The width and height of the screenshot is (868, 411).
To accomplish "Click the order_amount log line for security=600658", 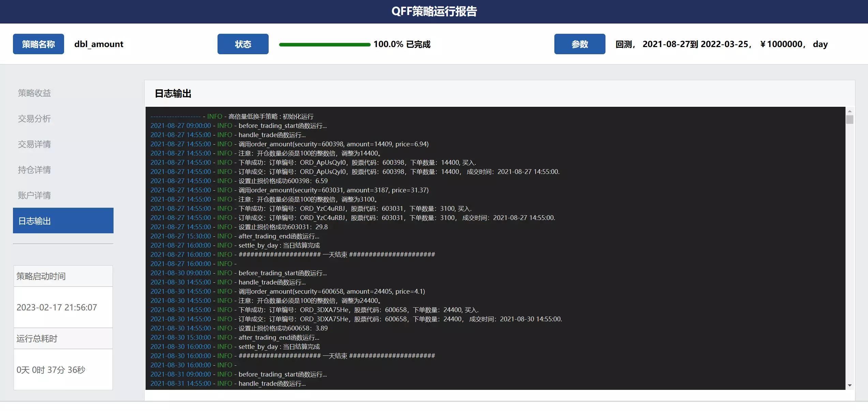I will 288,291.
